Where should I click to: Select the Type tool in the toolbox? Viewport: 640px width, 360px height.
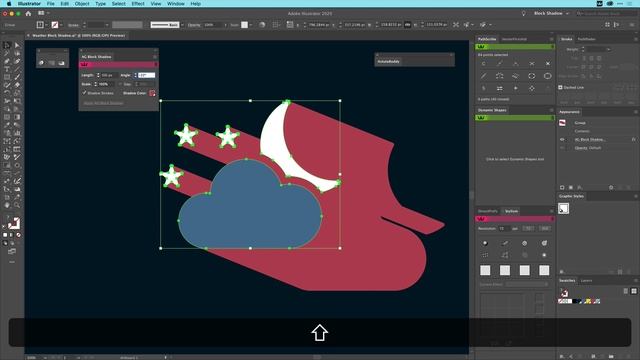coord(7,69)
